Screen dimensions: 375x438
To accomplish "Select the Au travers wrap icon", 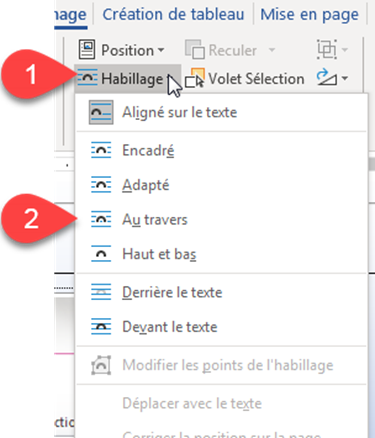I will pyautogui.click(x=101, y=219).
